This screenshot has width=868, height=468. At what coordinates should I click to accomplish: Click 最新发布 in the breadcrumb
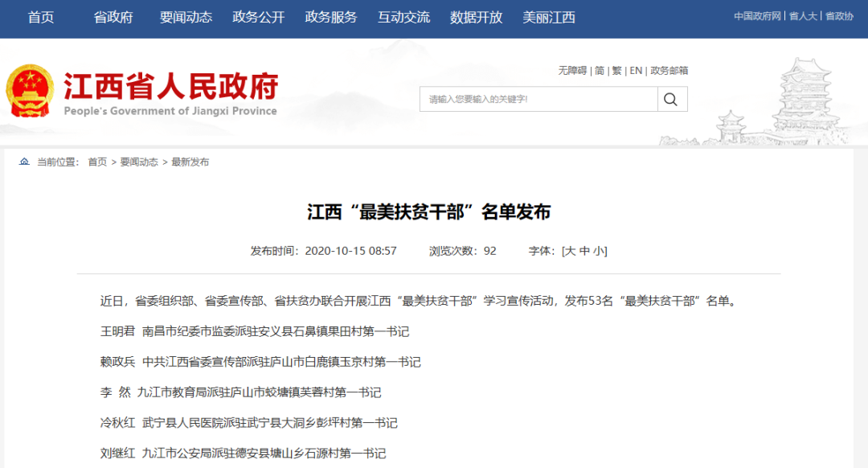point(190,162)
